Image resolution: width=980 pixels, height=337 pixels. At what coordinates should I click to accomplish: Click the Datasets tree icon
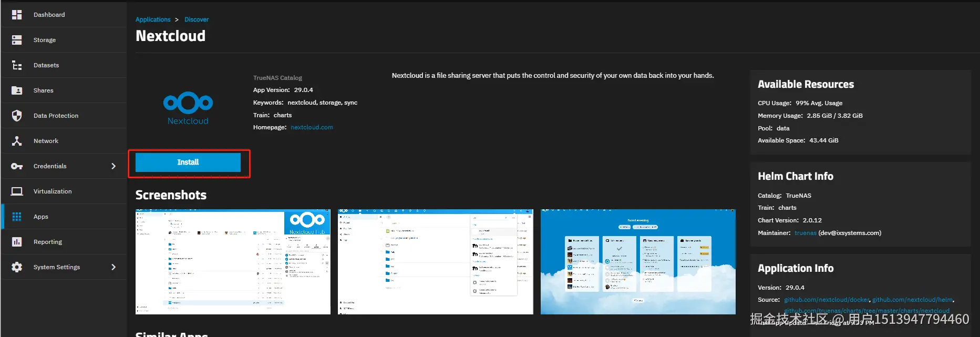[x=17, y=65]
